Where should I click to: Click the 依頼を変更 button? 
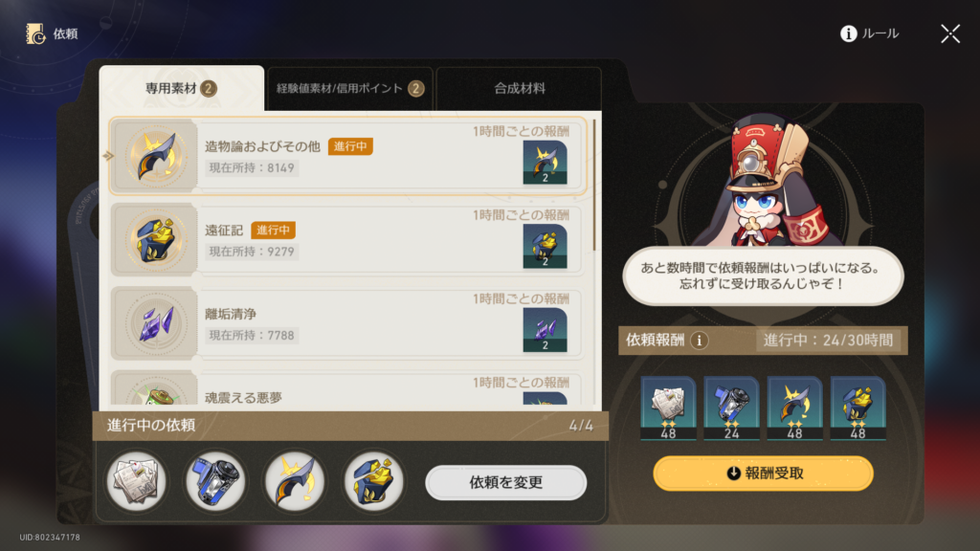(505, 482)
